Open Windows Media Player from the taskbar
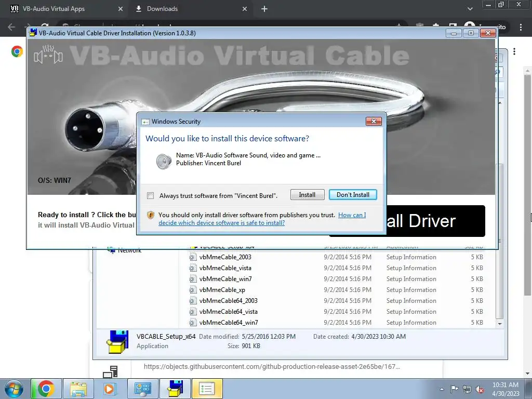 point(110,389)
